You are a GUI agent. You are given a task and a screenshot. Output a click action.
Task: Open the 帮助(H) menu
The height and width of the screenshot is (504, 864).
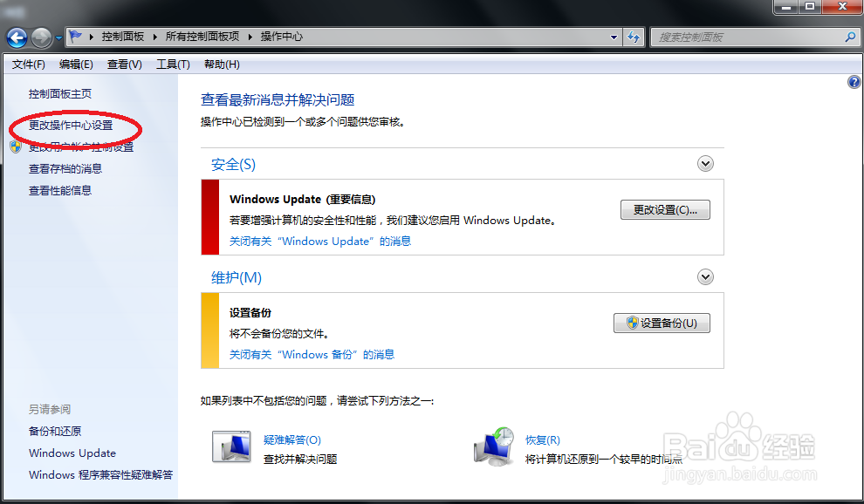tap(222, 65)
